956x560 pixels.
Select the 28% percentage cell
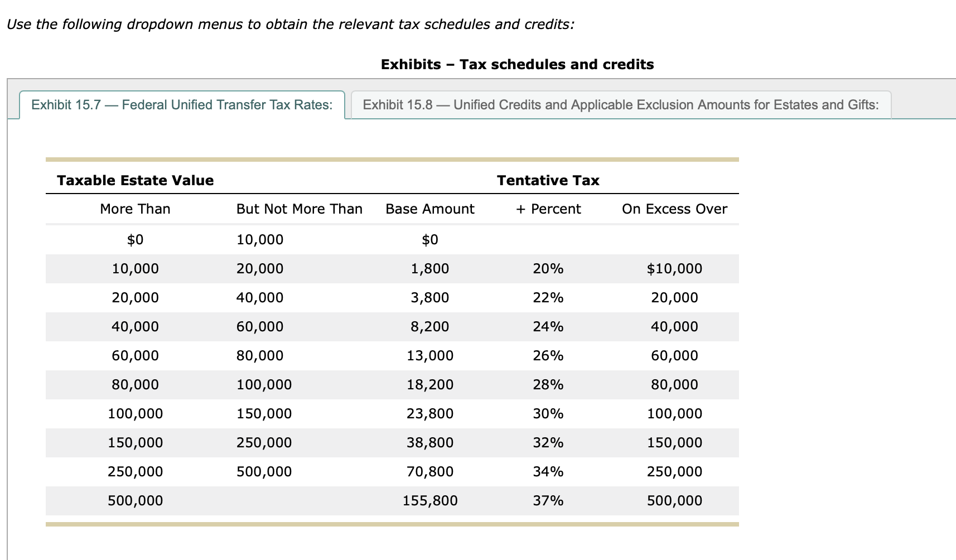[x=548, y=384]
